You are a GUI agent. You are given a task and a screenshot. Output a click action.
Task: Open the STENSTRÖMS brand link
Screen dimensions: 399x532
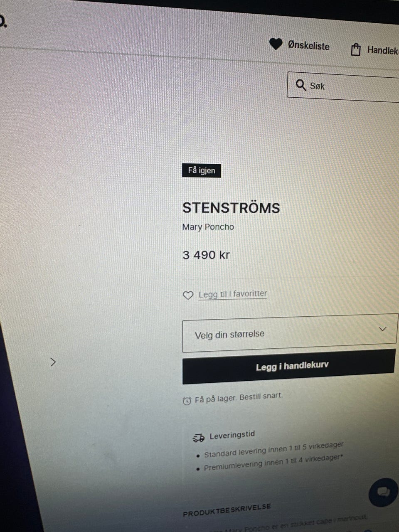(231, 208)
